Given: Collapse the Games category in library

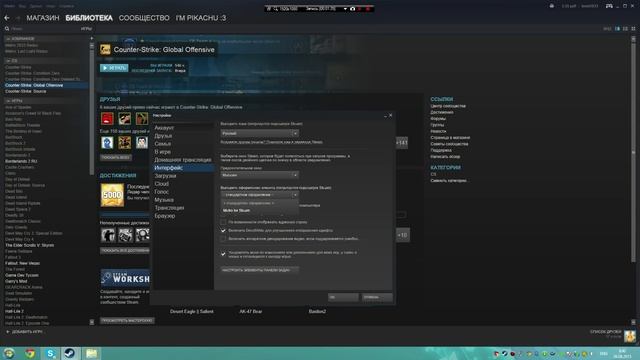Looking at the screenshot, I should tap(8, 100).
